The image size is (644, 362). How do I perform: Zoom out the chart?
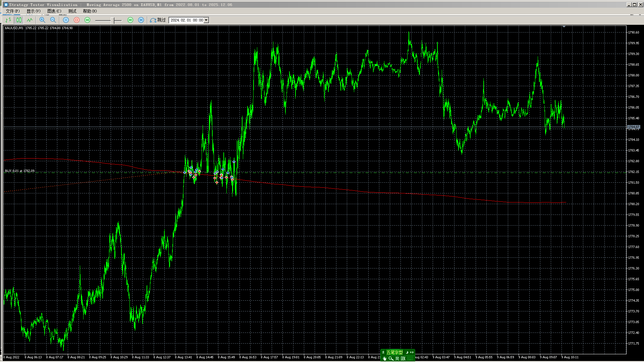click(53, 20)
